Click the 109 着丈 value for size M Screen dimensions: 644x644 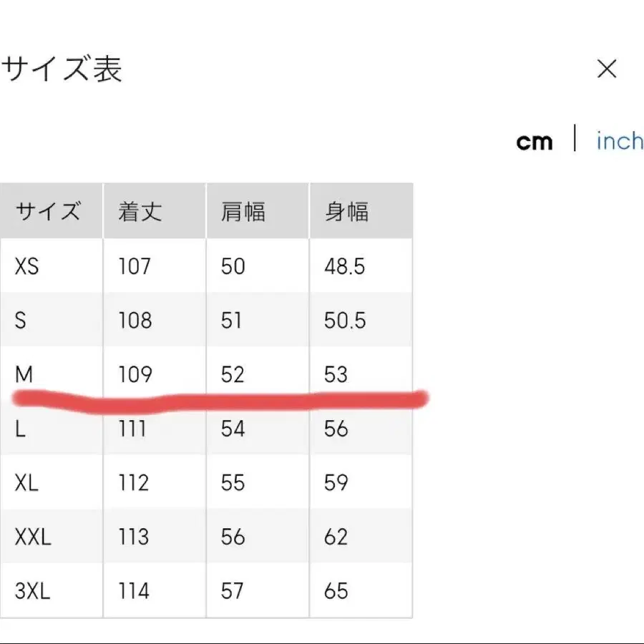click(x=134, y=374)
